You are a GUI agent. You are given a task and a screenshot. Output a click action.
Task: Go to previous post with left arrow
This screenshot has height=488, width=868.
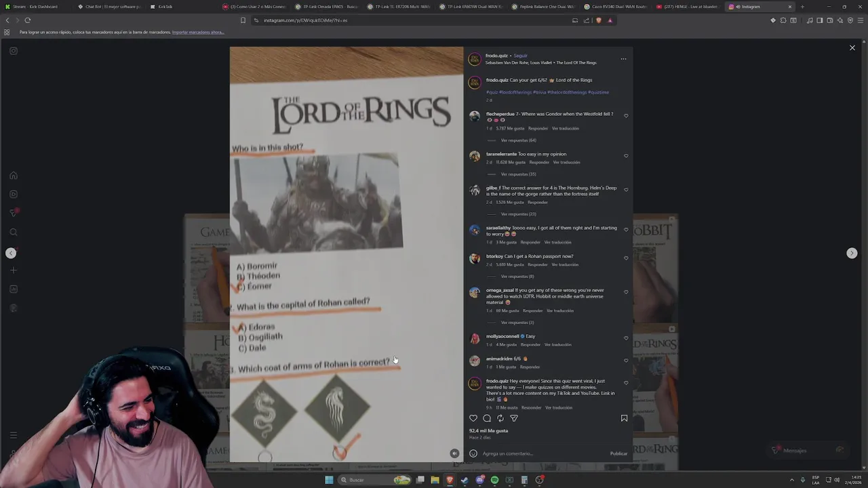[11, 253]
